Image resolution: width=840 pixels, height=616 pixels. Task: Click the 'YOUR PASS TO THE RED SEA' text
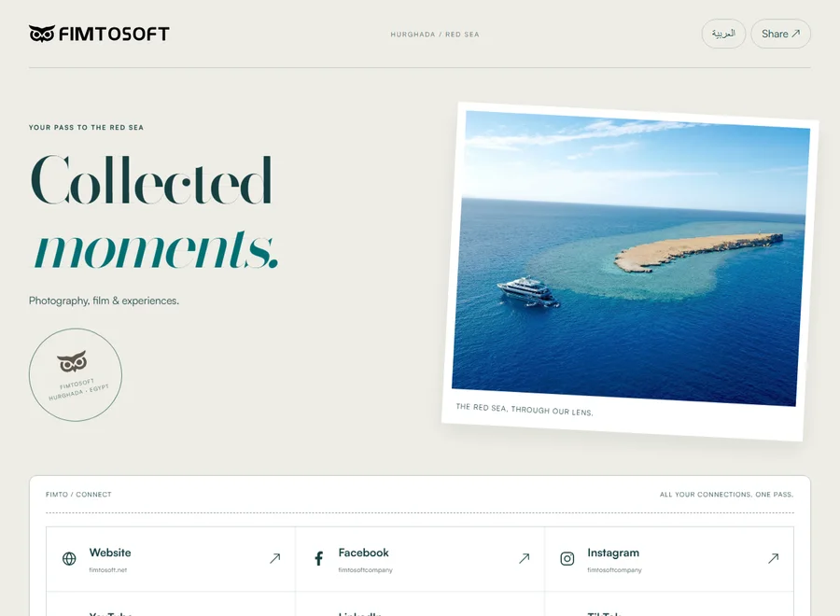[x=86, y=128]
